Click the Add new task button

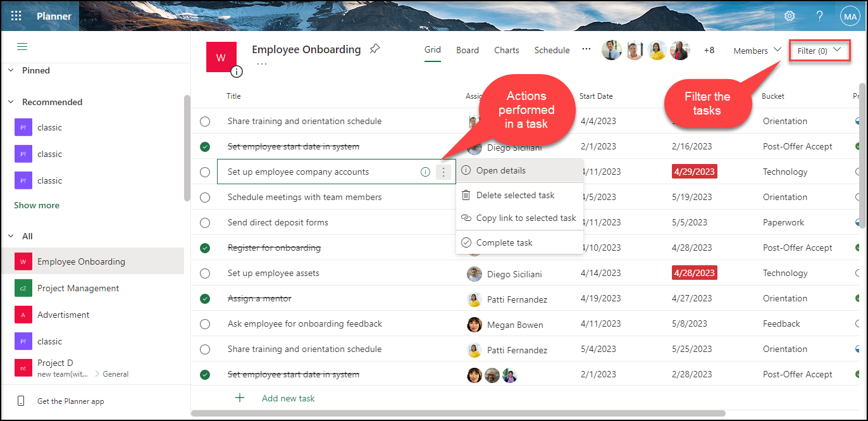[288, 398]
